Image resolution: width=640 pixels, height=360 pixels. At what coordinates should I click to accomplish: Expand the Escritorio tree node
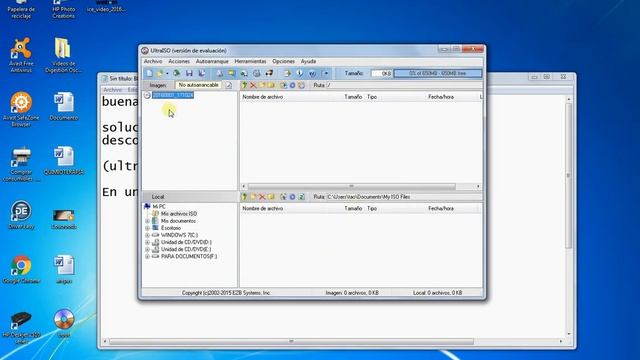[x=147, y=228]
